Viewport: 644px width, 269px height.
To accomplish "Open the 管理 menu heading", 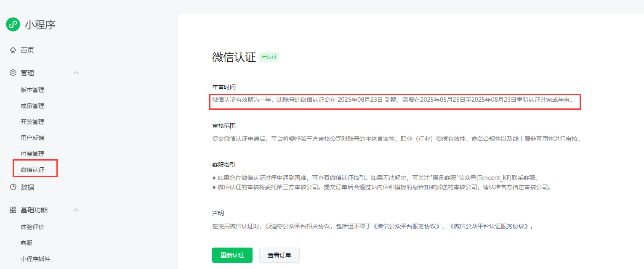I will pyautogui.click(x=27, y=73).
